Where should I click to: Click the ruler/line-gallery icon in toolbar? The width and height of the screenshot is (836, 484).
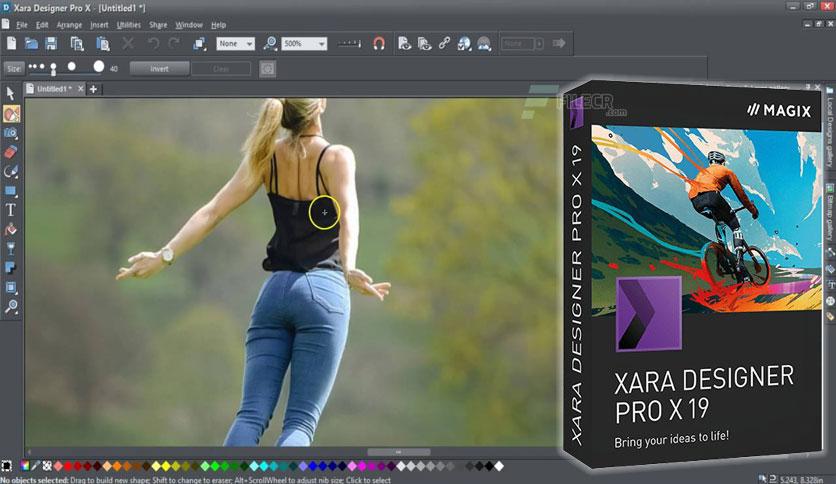point(349,44)
